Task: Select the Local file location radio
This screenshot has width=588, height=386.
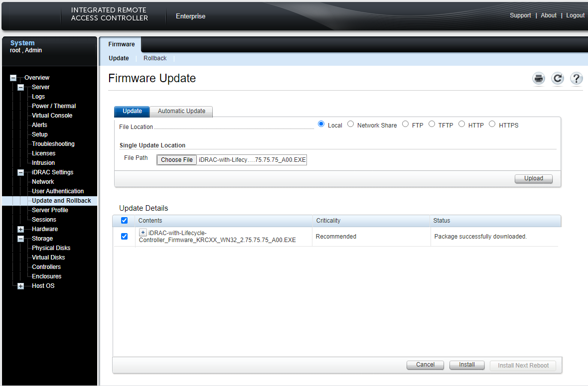Action: (321, 124)
